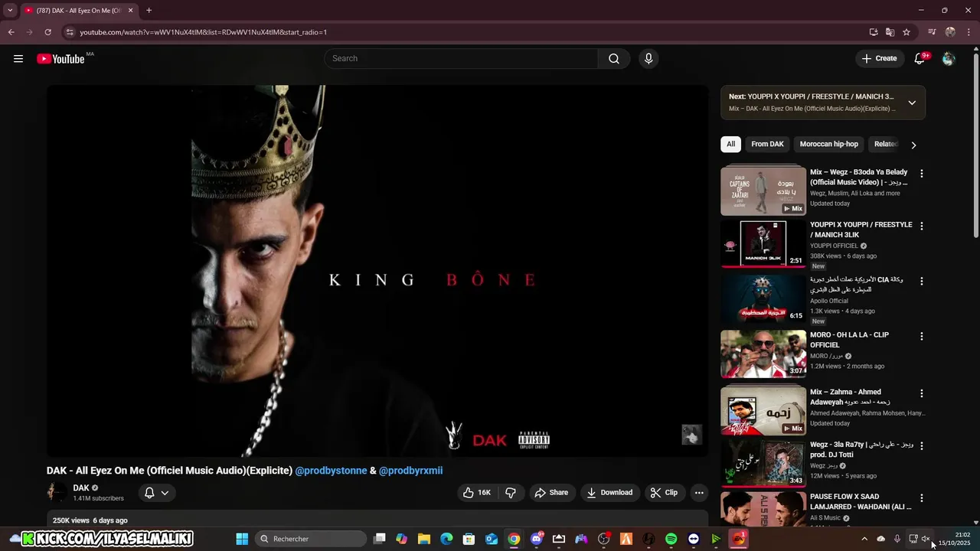
Task: Open the YouTube notifications bell
Action: click(920, 59)
